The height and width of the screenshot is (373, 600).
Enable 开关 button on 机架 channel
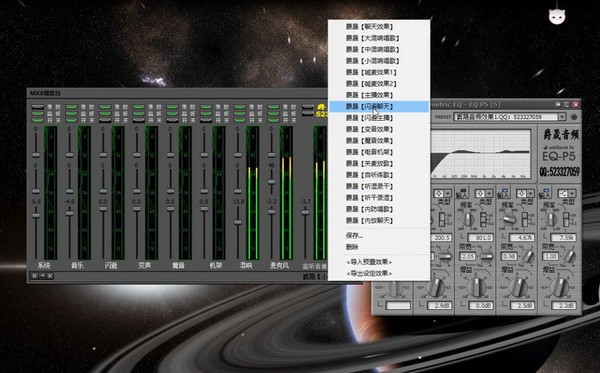tap(206, 120)
